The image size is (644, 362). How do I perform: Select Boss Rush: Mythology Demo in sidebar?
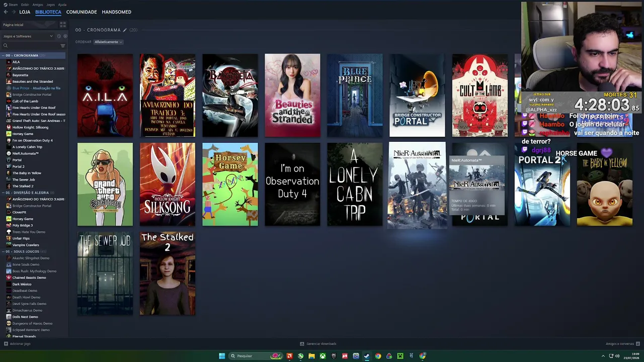click(34, 271)
